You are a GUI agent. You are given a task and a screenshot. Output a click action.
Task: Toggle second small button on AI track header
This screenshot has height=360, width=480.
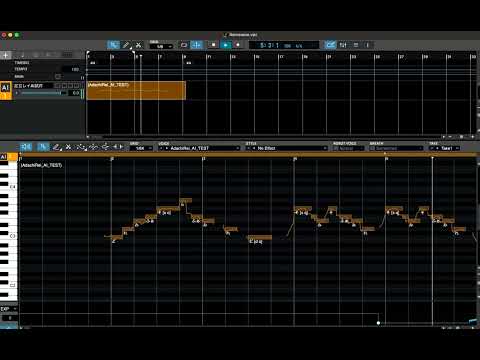[64, 86]
